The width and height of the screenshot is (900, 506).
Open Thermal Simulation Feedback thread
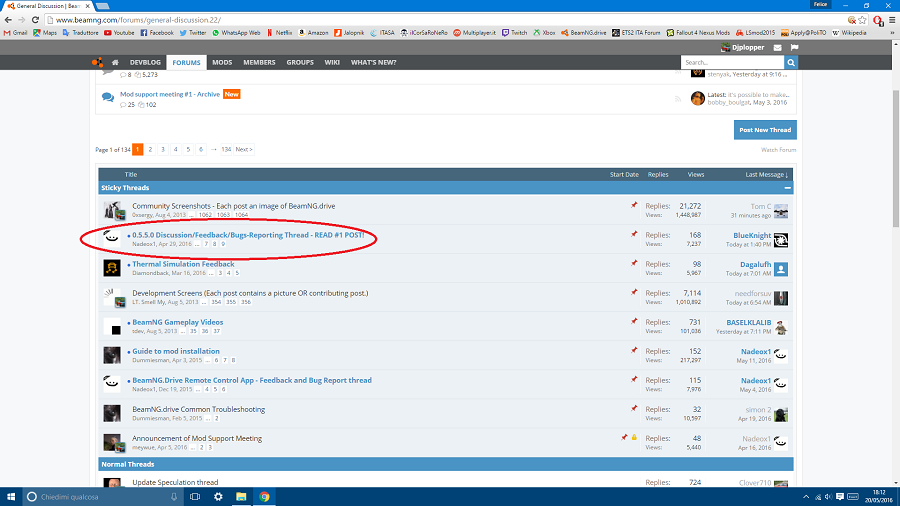(183, 264)
